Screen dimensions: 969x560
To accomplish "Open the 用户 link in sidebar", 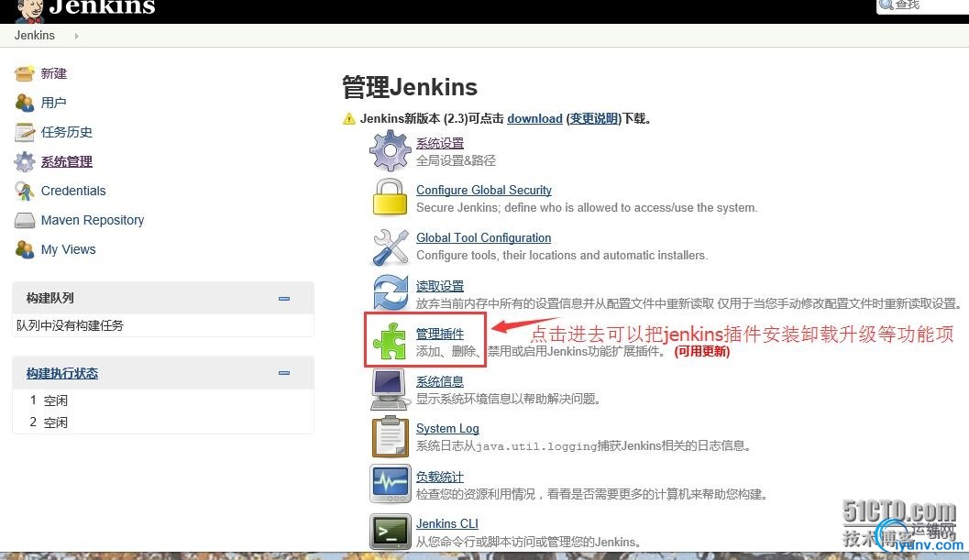I will pyautogui.click(x=54, y=103).
